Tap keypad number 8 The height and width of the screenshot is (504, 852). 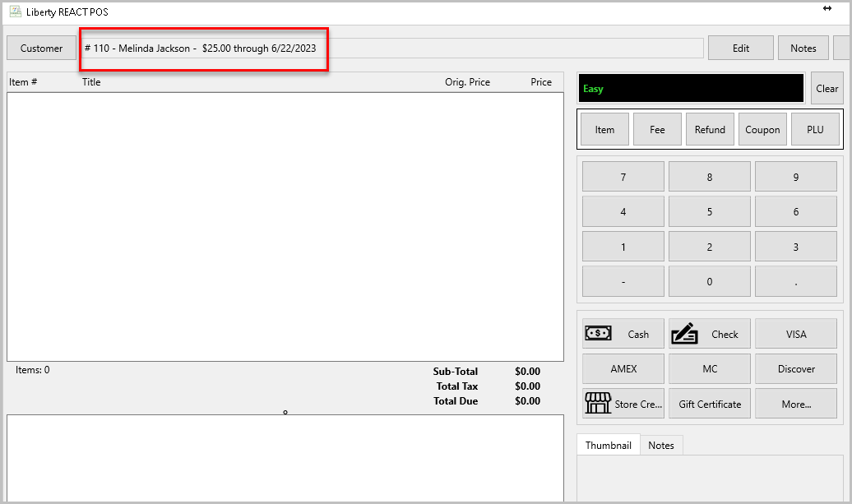pyautogui.click(x=710, y=177)
